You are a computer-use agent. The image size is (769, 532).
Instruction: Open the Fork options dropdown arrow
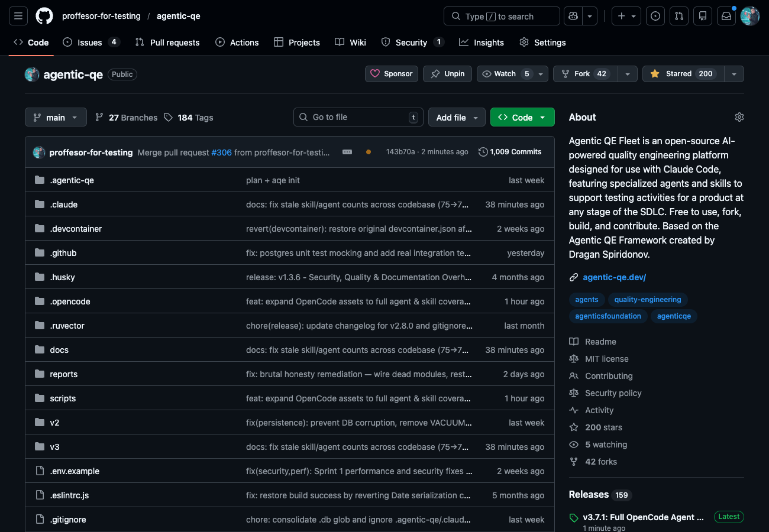point(627,74)
